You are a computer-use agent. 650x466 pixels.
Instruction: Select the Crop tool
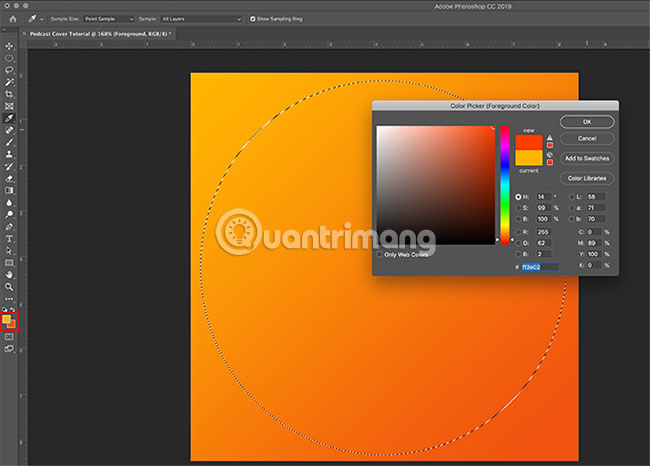[9, 94]
